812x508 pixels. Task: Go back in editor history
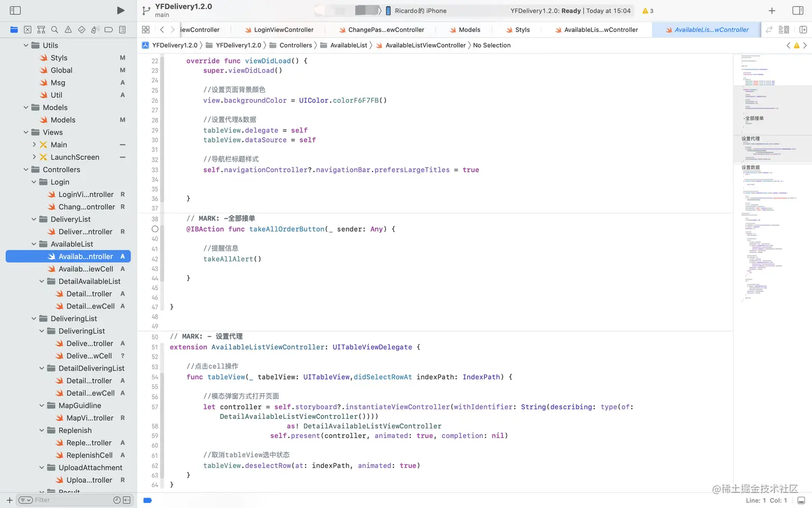point(162,30)
